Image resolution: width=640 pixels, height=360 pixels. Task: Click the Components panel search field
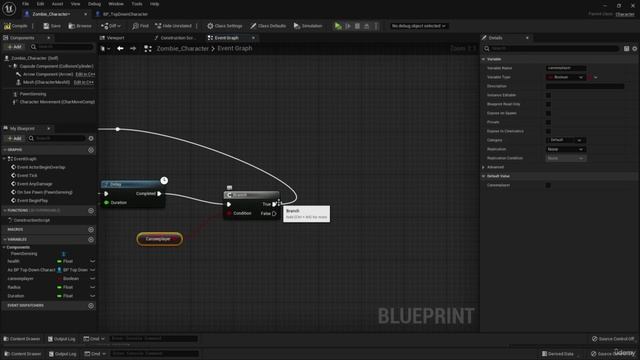tap(62, 47)
